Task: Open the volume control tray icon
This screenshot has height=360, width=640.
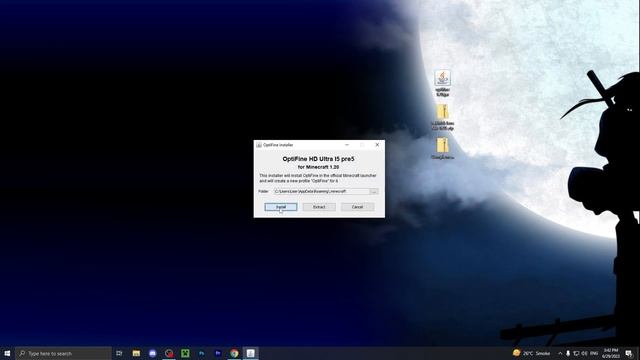Action: click(584, 353)
